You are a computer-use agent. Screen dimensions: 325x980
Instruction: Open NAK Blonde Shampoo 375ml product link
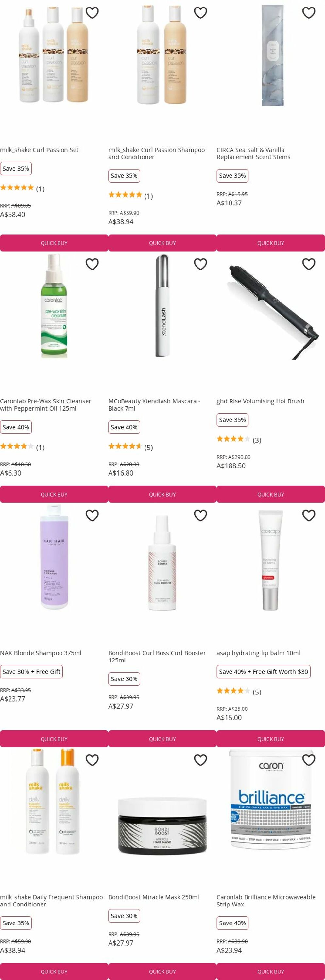[x=41, y=653]
